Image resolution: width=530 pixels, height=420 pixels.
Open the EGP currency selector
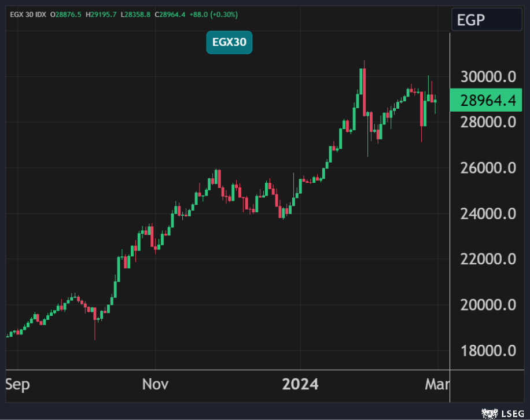pyautogui.click(x=487, y=20)
